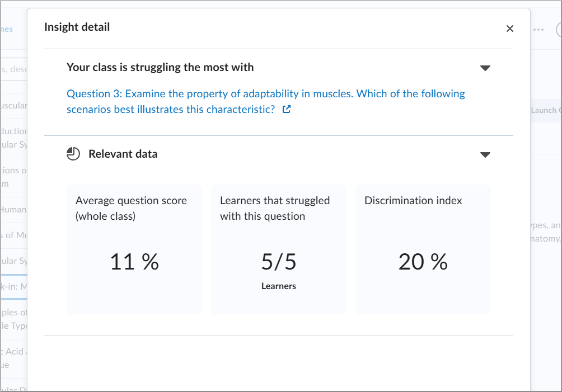The image size is (562, 392).
Task: Collapse the Relevant data section arrow
Action: (x=485, y=154)
